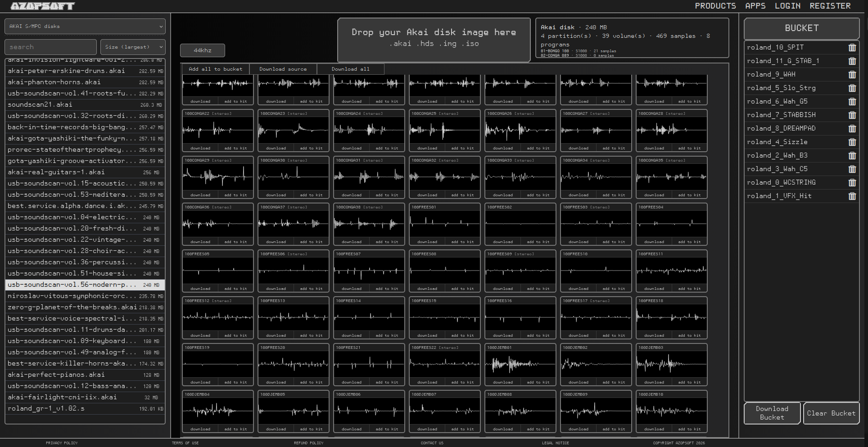
Task: Open the Contact Us footer link
Action: coord(432,443)
